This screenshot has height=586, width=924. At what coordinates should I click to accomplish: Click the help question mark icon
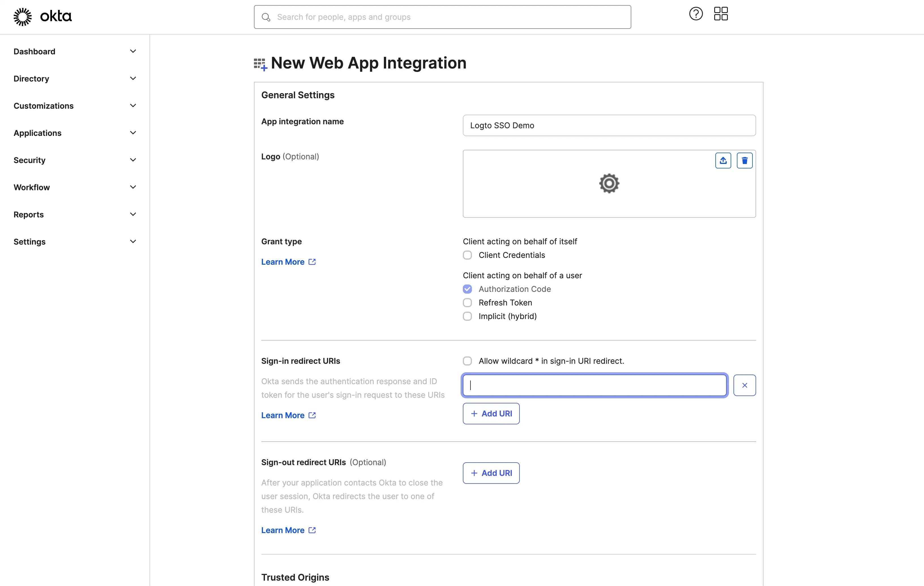(x=696, y=14)
